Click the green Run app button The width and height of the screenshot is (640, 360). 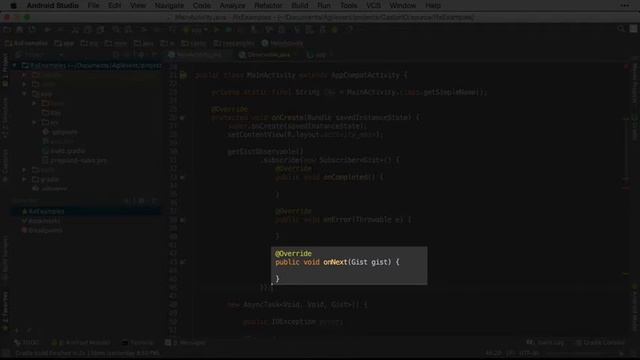(x=216, y=29)
